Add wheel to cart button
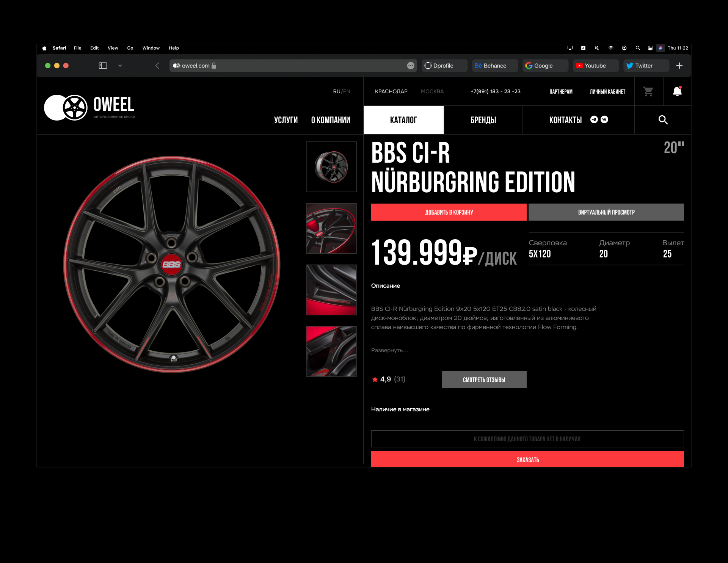The height and width of the screenshot is (563, 728). click(x=449, y=212)
